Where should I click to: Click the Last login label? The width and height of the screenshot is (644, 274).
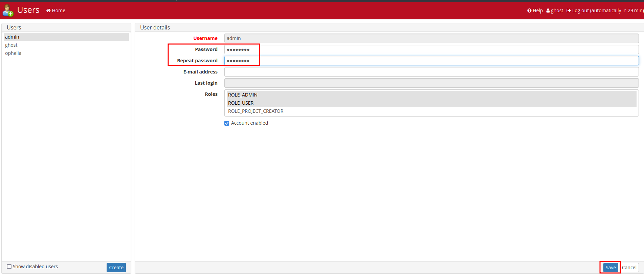(x=206, y=83)
